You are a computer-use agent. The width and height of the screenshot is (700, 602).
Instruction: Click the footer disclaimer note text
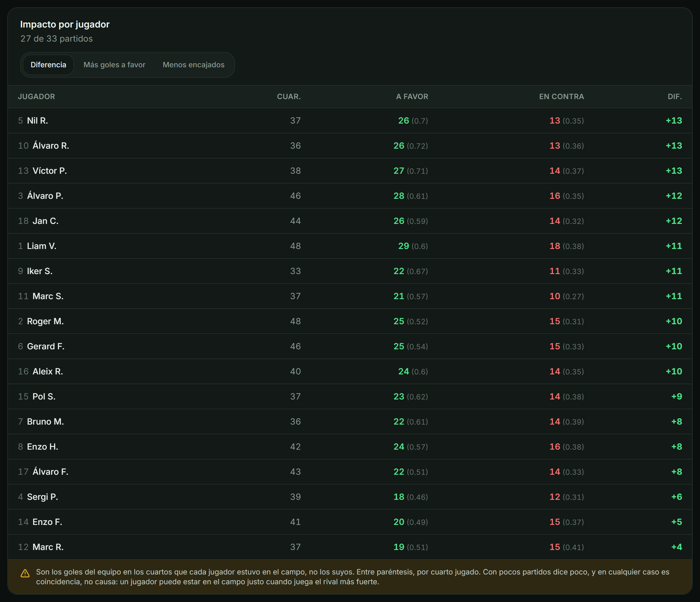point(353,577)
